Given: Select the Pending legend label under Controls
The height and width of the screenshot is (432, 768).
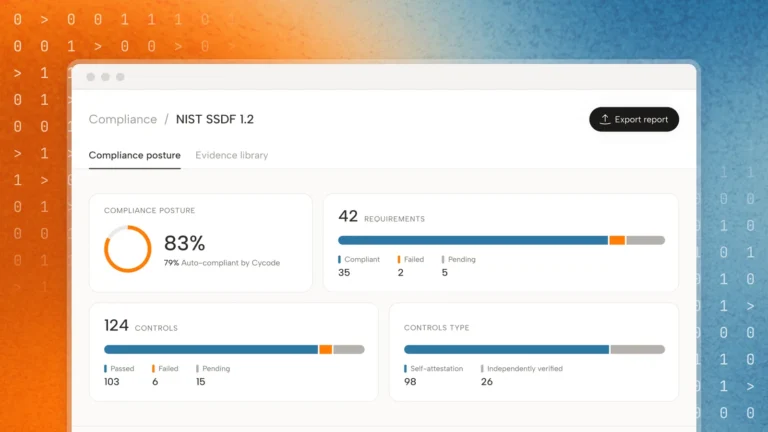Looking at the screenshot, I should click(216, 369).
